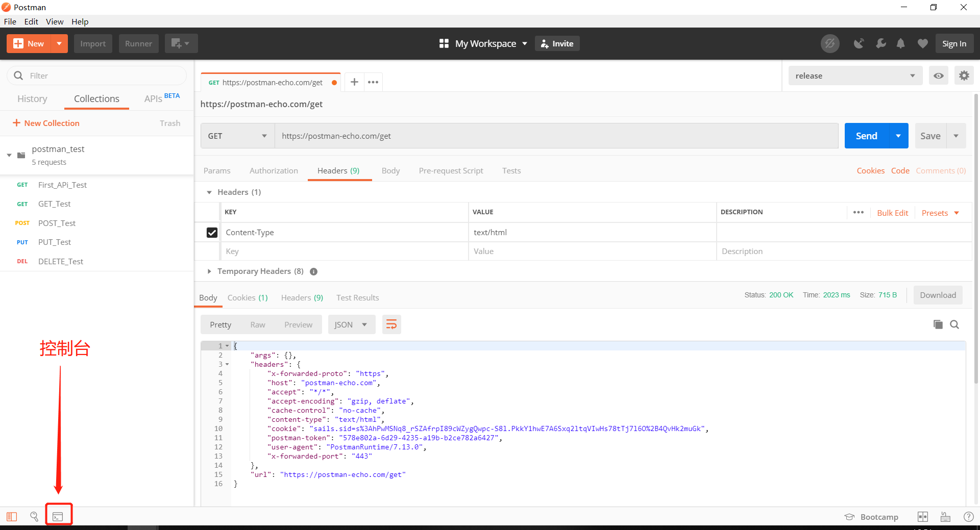980x530 pixels.
Task: Open the GET method dropdown
Action: point(237,136)
